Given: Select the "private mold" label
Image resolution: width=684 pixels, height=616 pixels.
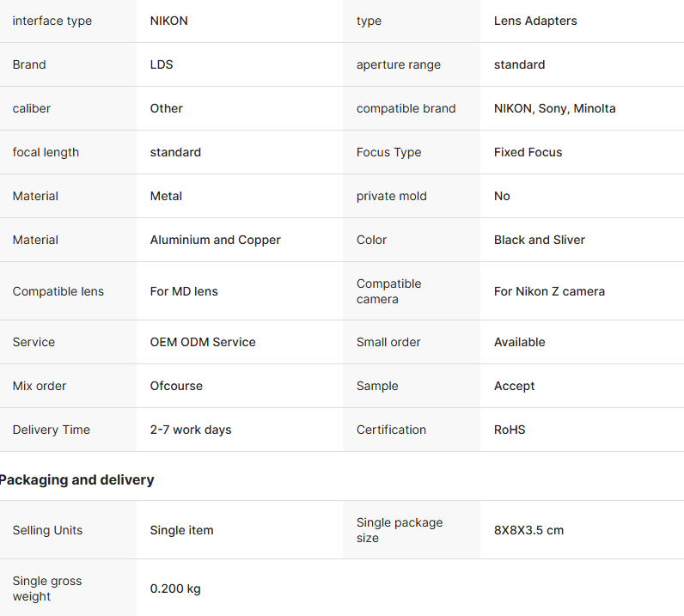Looking at the screenshot, I should pyautogui.click(x=392, y=196).
